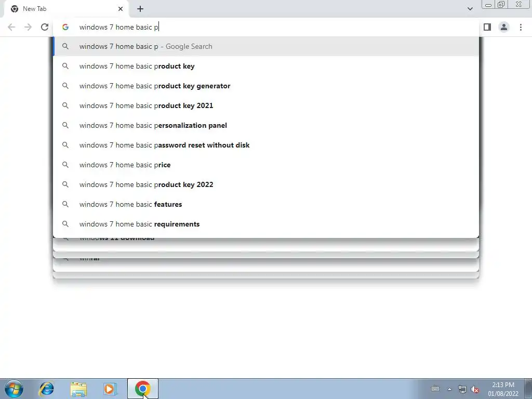Open Windows Explorer from the taskbar
The width and height of the screenshot is (532, 399).
tap(78, 389)
